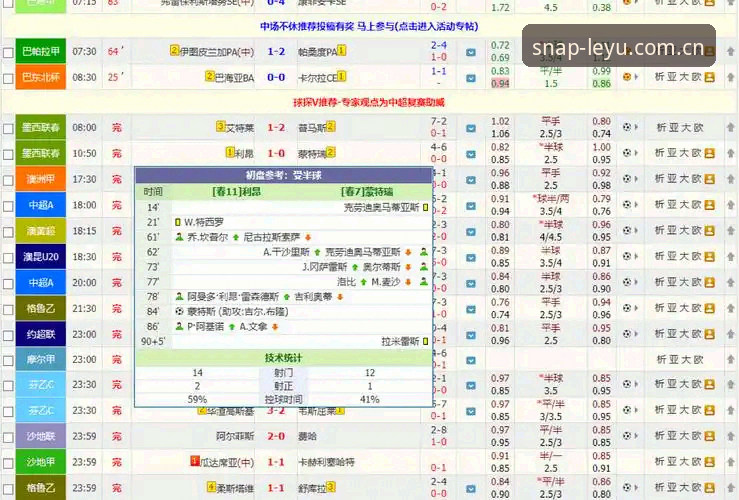Open the 大 link in the 约超联 row
The height and width of the screenshot is (500, 739).
685,334
